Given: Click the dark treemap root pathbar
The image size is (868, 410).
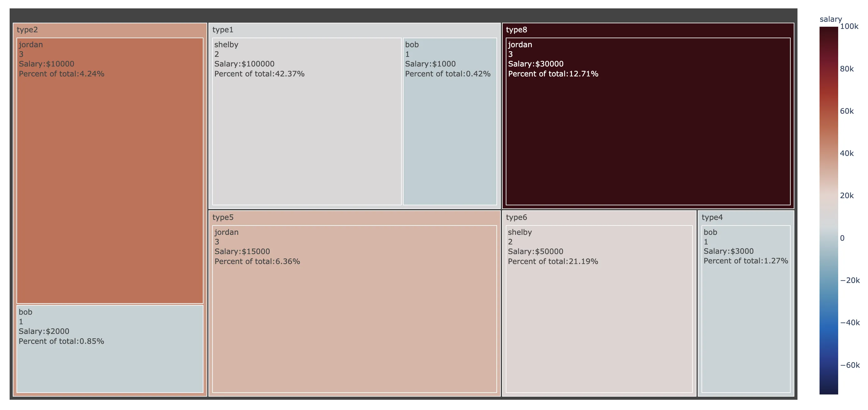Looking at the screenshot, I should [403, 16].
